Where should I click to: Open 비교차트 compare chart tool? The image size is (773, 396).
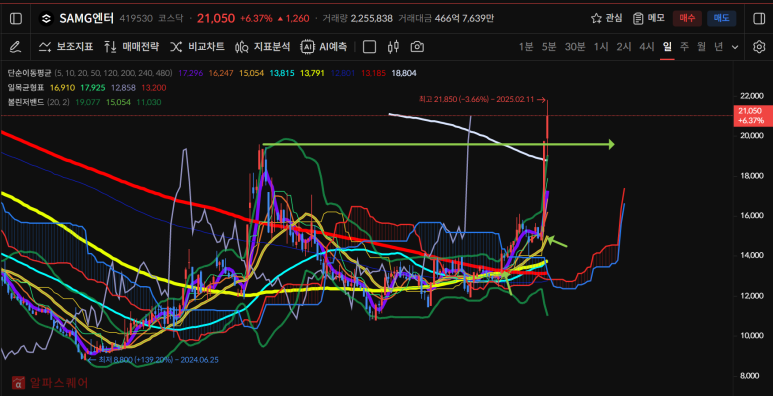click(197, 47)
